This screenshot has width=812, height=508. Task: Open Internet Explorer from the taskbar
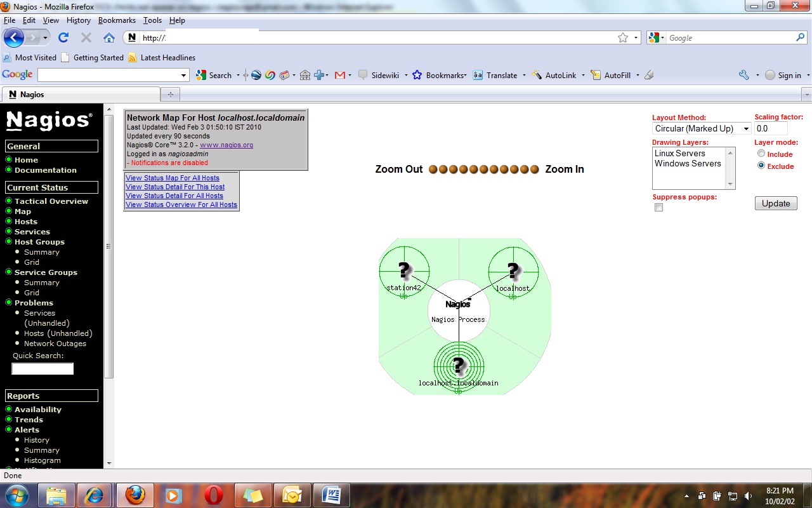(95, 495)
